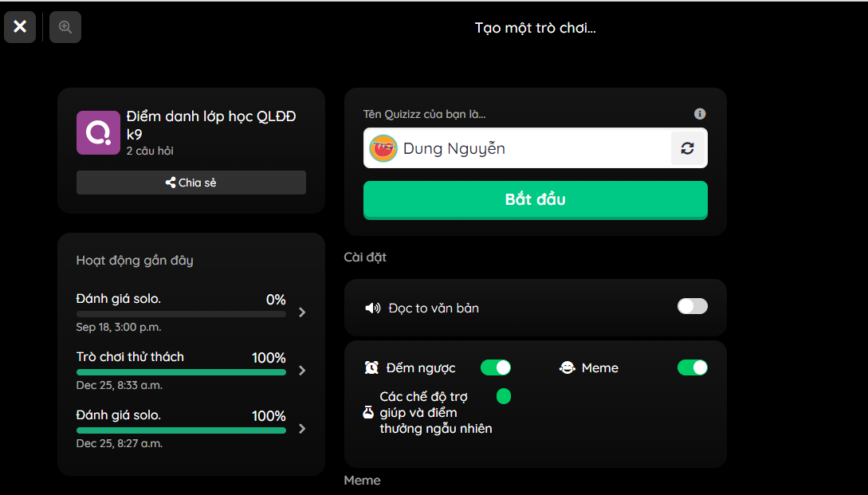Click the power-up potion icon
Viewport: 868px width, 495px height.
[x=368, y=413]
